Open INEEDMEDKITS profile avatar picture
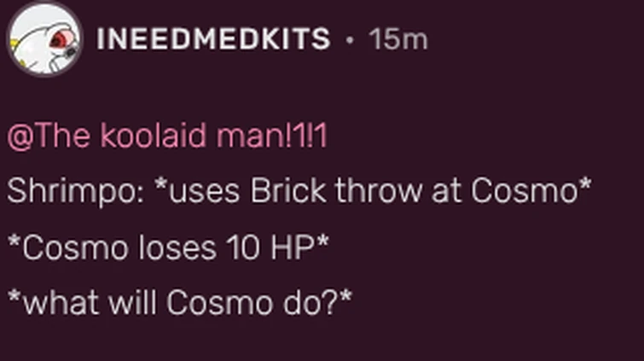Viewport: 644px width, 361px height. pos(44,39)
